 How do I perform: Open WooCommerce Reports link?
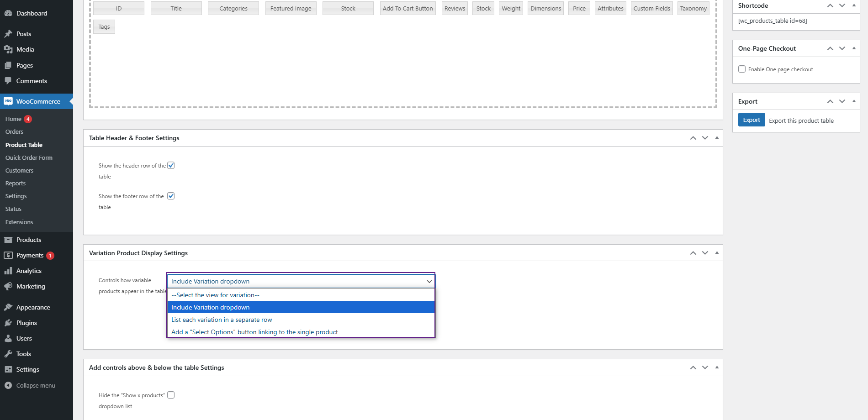16,183
